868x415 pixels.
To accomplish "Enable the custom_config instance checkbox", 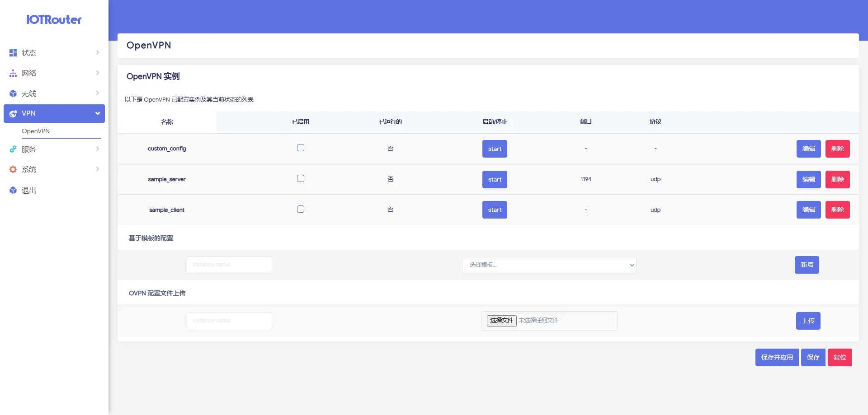I will point(301,148).
